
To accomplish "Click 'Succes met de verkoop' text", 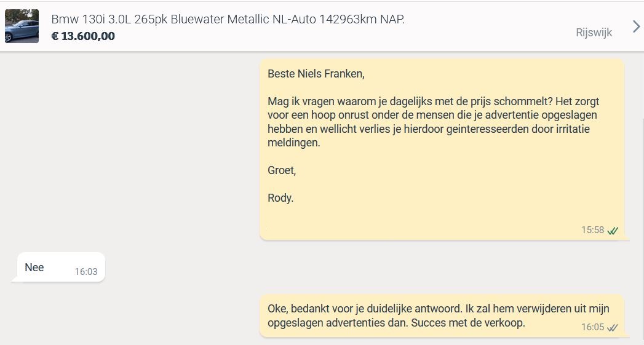I will coord(468,323).
